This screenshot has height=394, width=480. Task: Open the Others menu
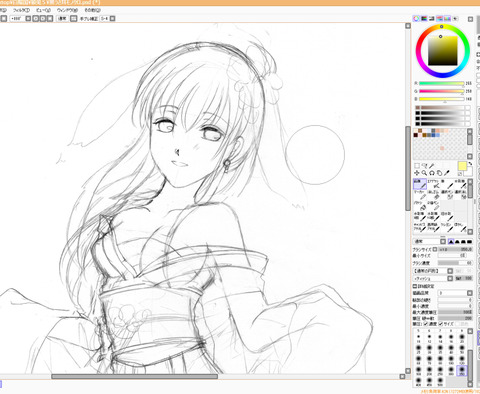click(92, 10)
